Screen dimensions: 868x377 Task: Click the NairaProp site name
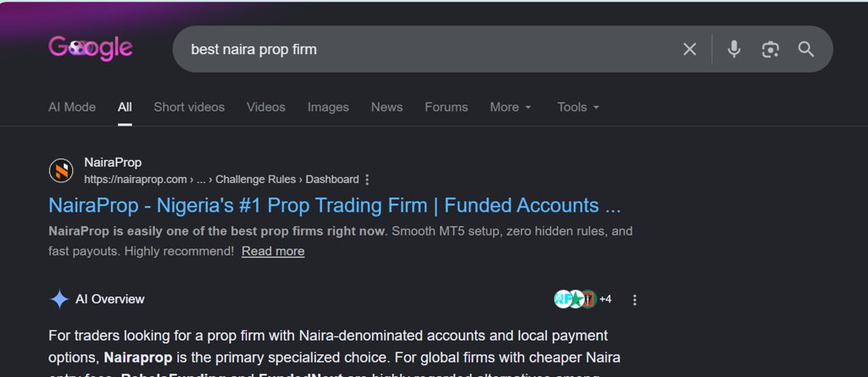click(x=113, y=162)
